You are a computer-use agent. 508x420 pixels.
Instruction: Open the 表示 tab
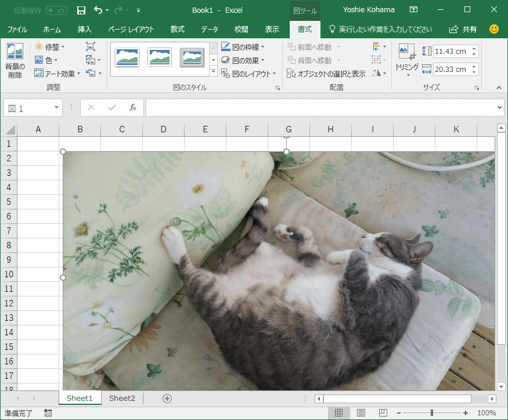point(272,30)
